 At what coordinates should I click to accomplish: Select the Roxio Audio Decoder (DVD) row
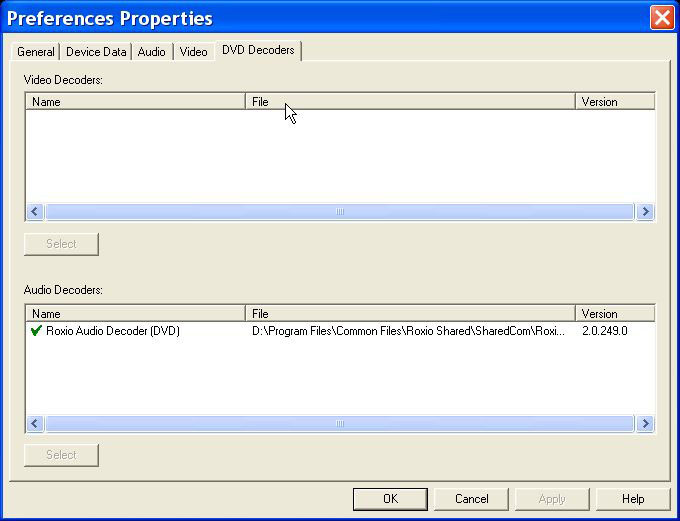(340, 331)
